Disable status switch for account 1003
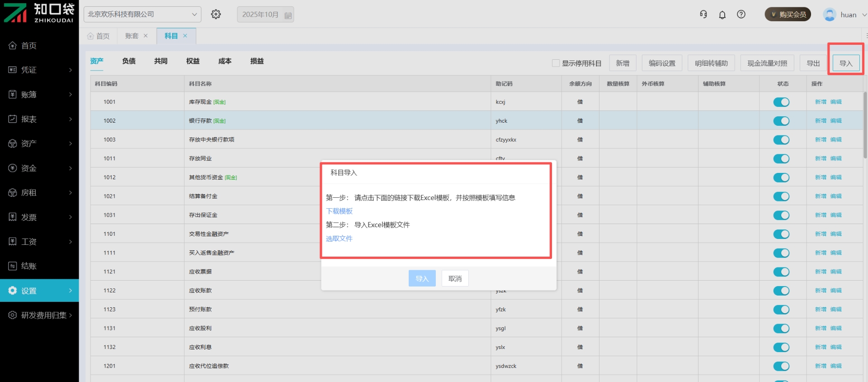Screen dimensions: 868x382 point(781,140)
